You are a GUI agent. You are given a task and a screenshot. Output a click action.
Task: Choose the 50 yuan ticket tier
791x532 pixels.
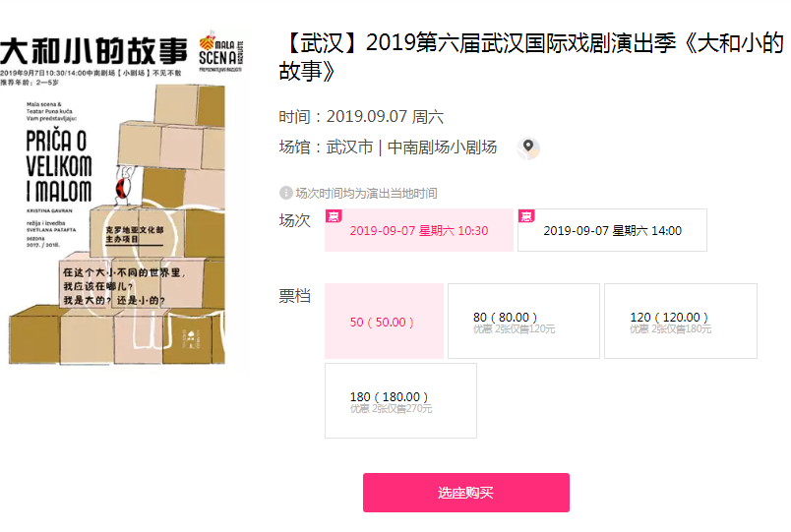pos(384,322)
